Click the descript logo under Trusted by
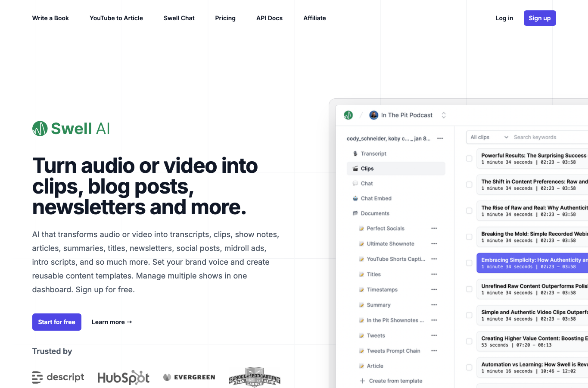This screenshot has height=388, width=588. pos(58,377)
